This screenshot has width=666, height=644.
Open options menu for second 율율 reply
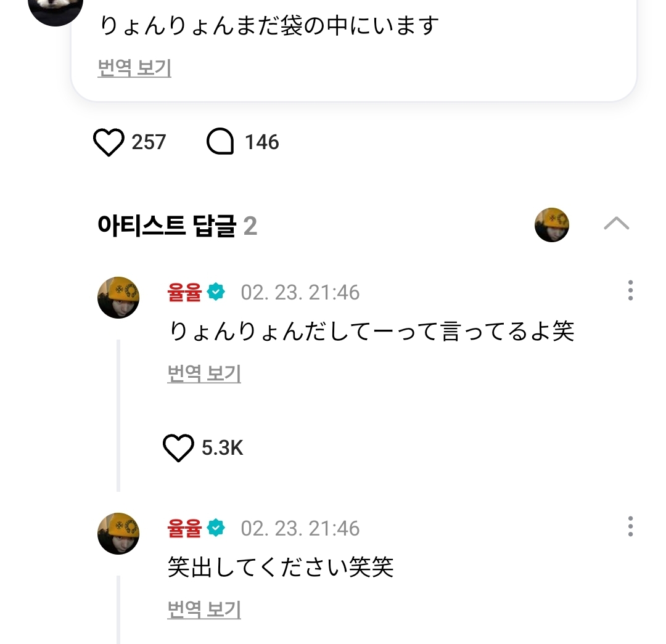(630, 526)
